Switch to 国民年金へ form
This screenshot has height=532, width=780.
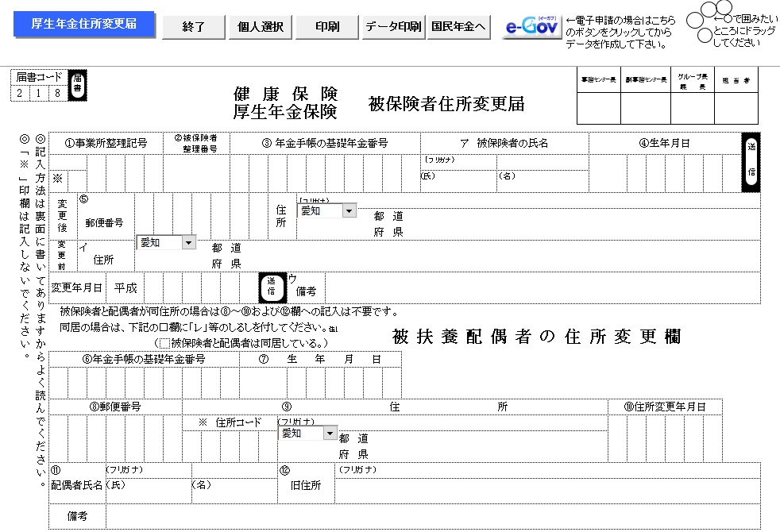458,27
